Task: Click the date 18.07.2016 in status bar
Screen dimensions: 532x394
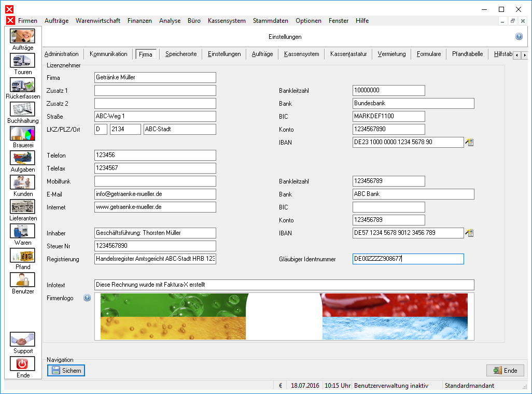Action: coord(305,386)
